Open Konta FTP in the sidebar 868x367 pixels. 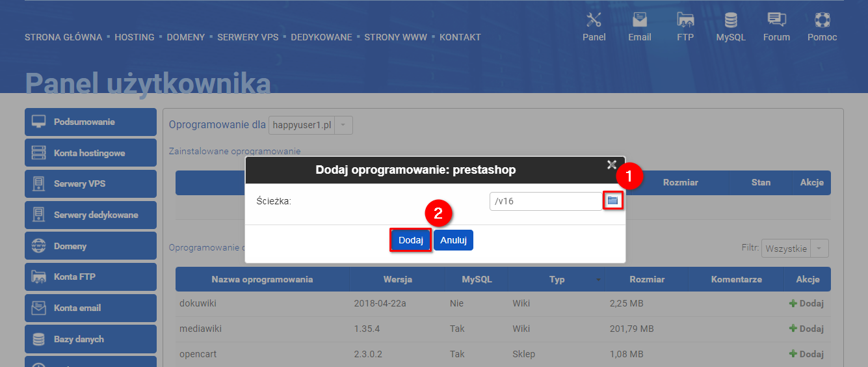[x=90, y=277]
